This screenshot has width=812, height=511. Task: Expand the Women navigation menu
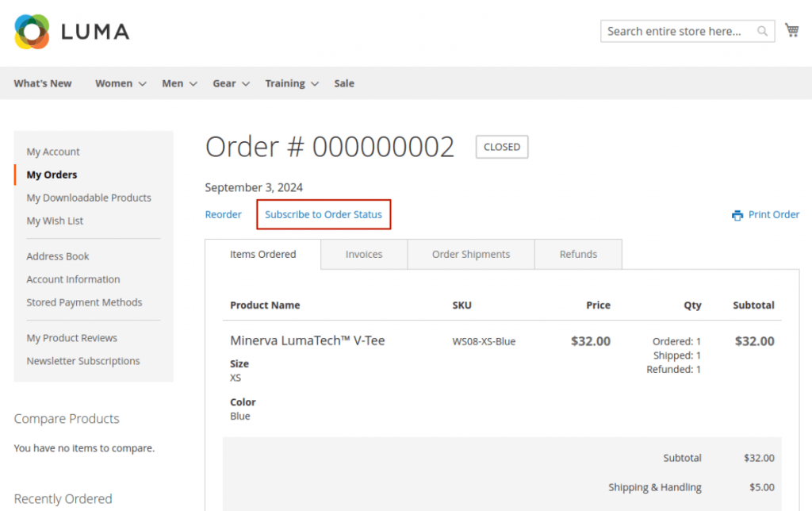click(113, 83)
